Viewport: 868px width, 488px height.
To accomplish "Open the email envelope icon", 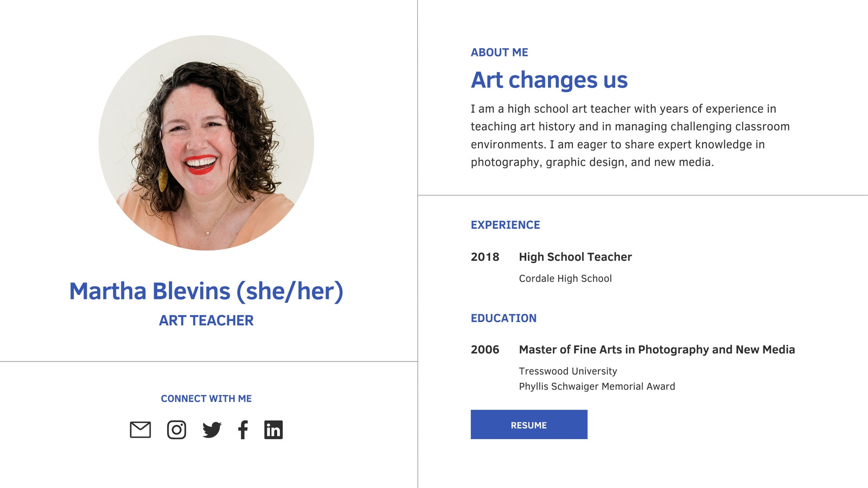I will [141, 430].
